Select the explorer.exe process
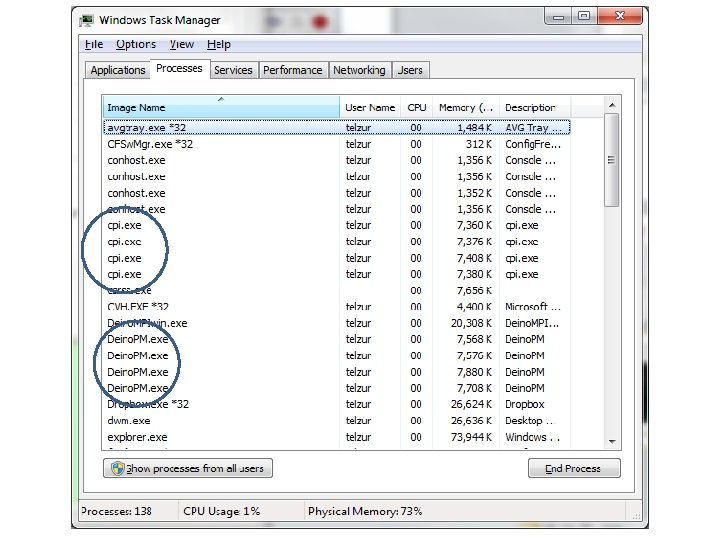The height and width of the screenshot is (540, 720). (x=337, y=437)
